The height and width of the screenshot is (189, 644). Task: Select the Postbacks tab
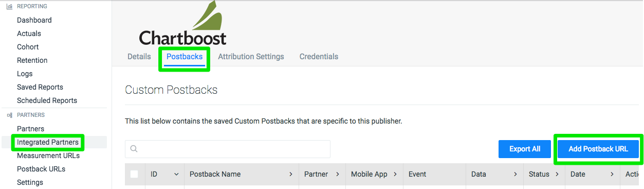tap(185, 57)
